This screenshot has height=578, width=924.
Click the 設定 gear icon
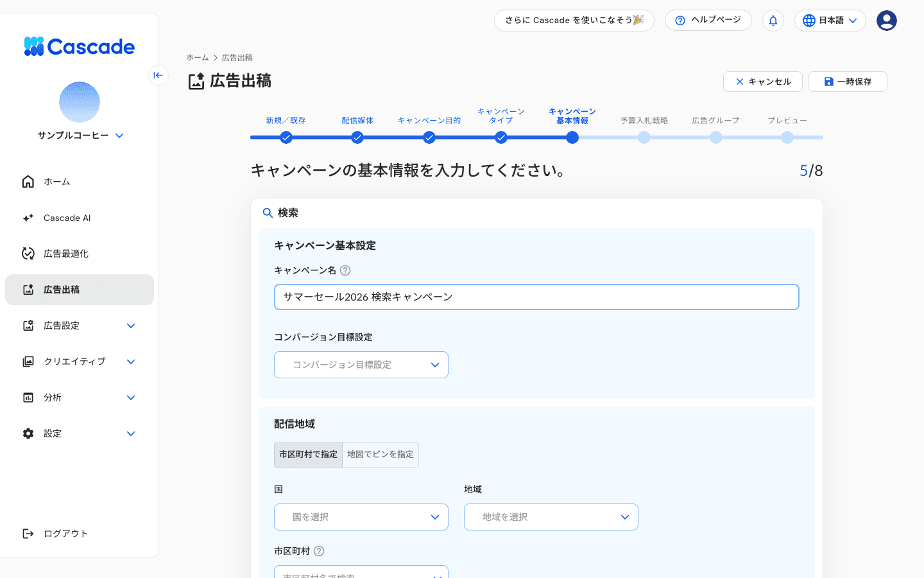pyautogui.click(x=28, y=433)
